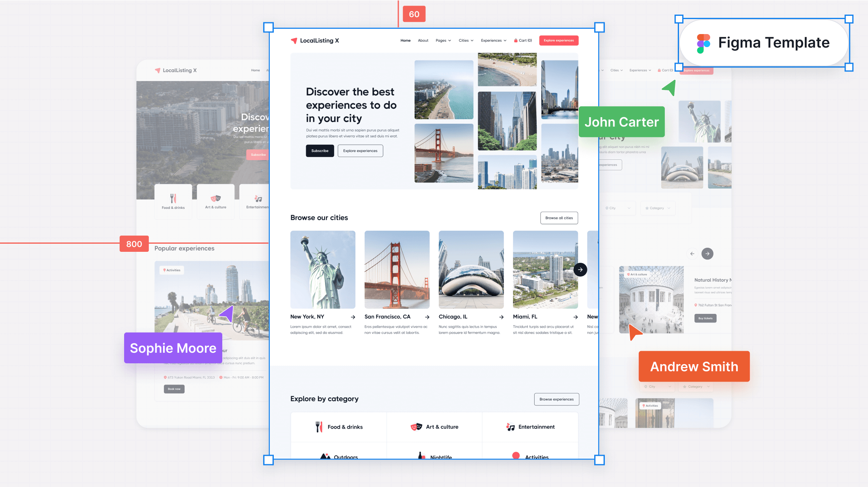Click the Figma logo icon in template
868x487 pixels.
703,42
